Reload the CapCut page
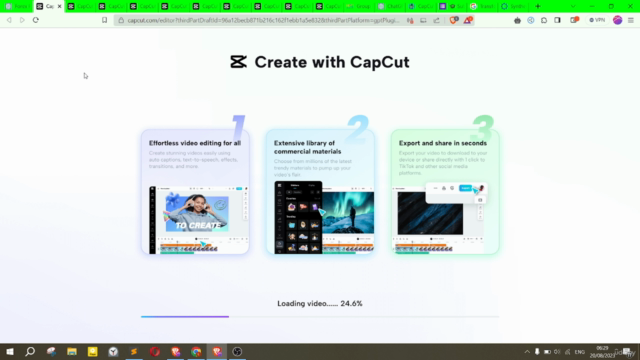Viewport: 640px width, 360px height. (x=36, y=20)
